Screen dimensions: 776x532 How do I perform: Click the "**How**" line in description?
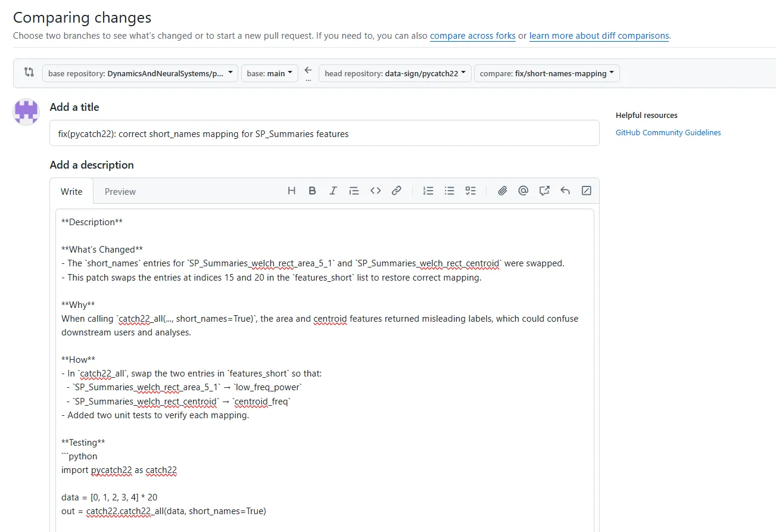(x=78, y=360)
